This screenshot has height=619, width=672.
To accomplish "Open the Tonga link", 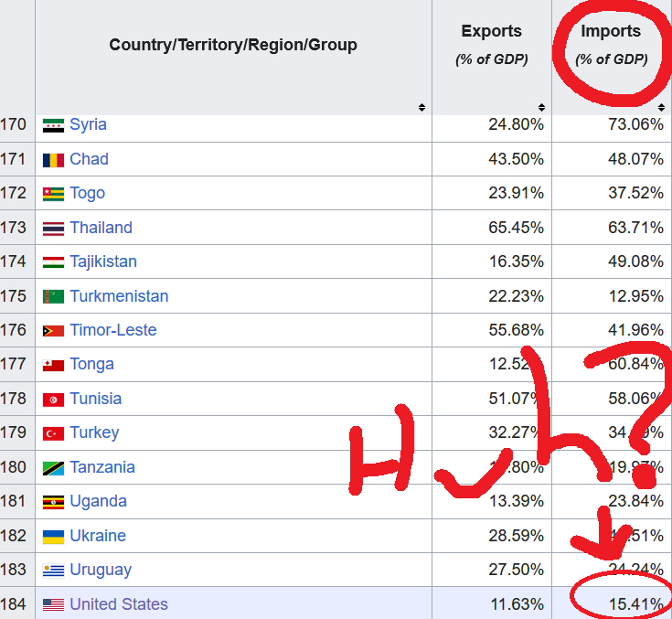I will pyautogui.click(x=92, y=365).
